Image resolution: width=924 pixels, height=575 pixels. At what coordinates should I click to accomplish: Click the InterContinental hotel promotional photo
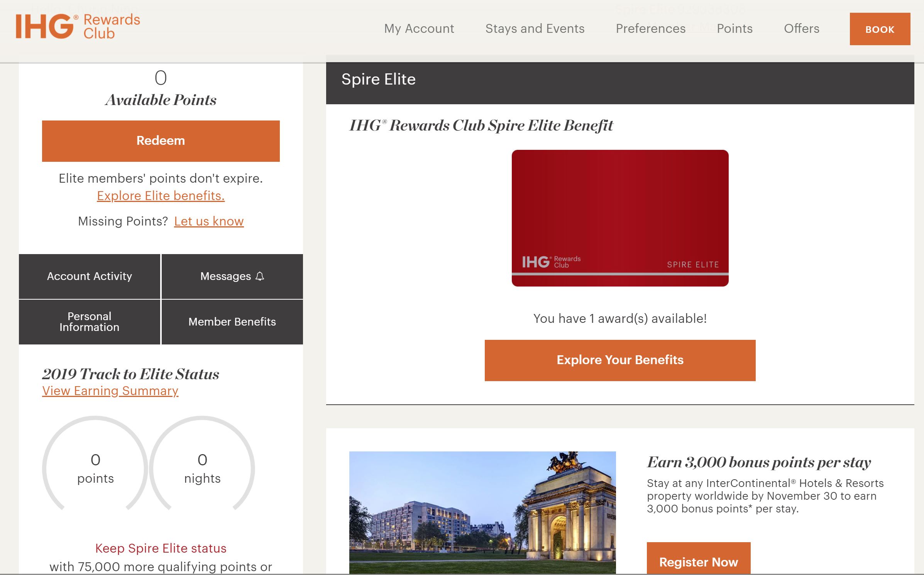[482, 513]
